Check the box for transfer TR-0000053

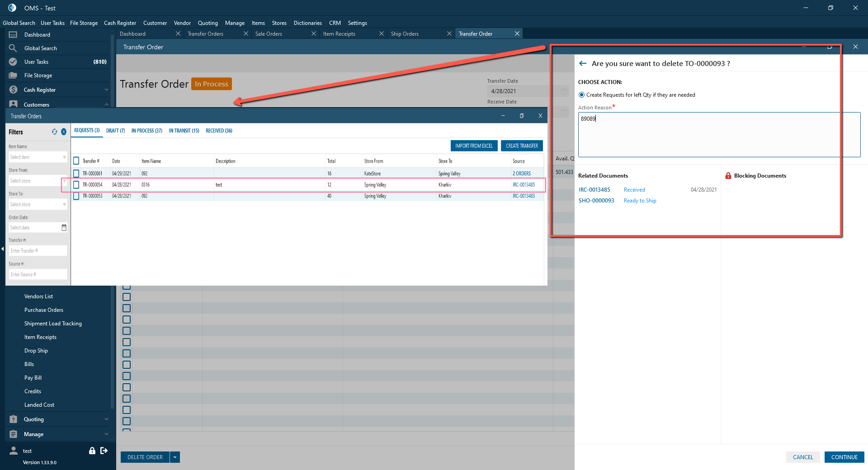coord(76,196)
